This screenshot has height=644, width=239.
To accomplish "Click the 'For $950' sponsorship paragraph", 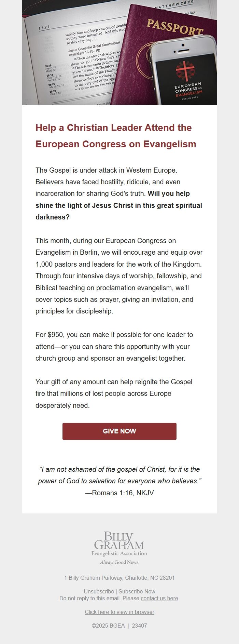I will [114, 346].
